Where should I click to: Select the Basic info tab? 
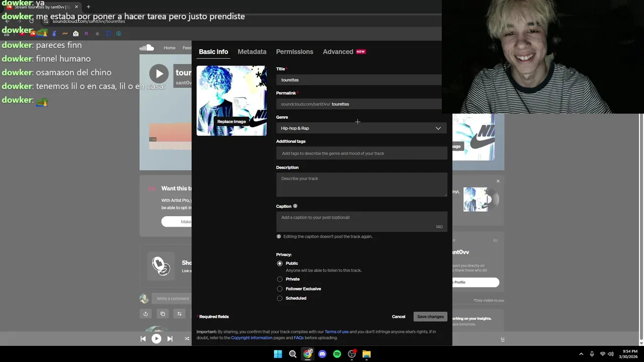213,52
